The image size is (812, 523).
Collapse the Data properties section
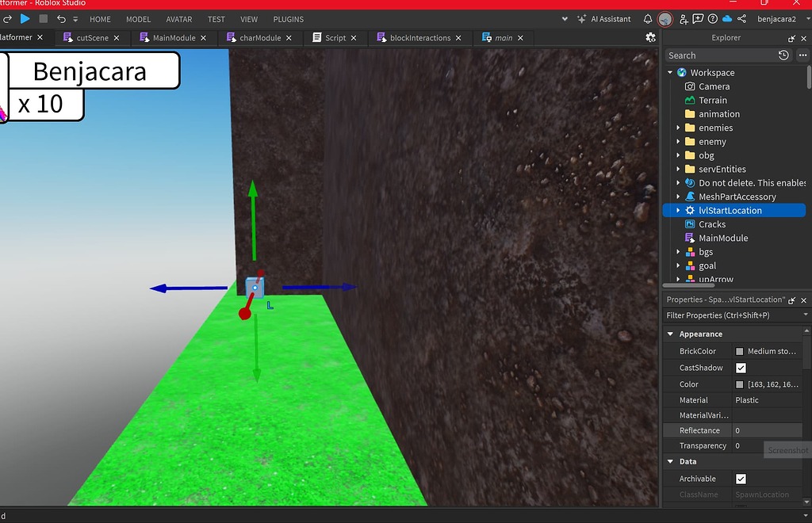pyautogui.click(x=670, y=461)
